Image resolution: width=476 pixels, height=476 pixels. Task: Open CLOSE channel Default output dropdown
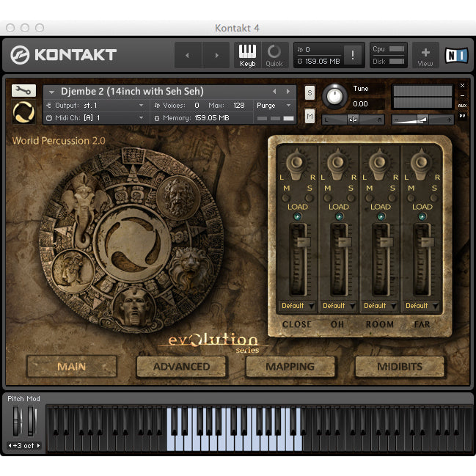point(298,305)
